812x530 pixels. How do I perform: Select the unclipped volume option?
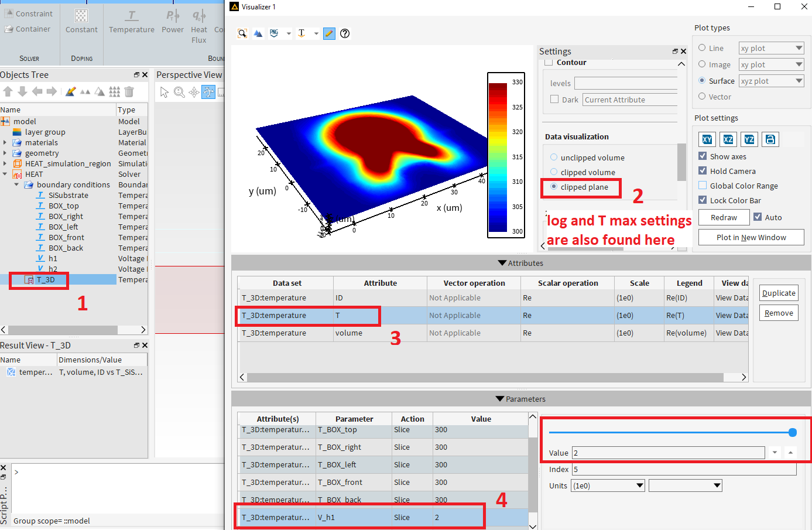click(554, 157)
